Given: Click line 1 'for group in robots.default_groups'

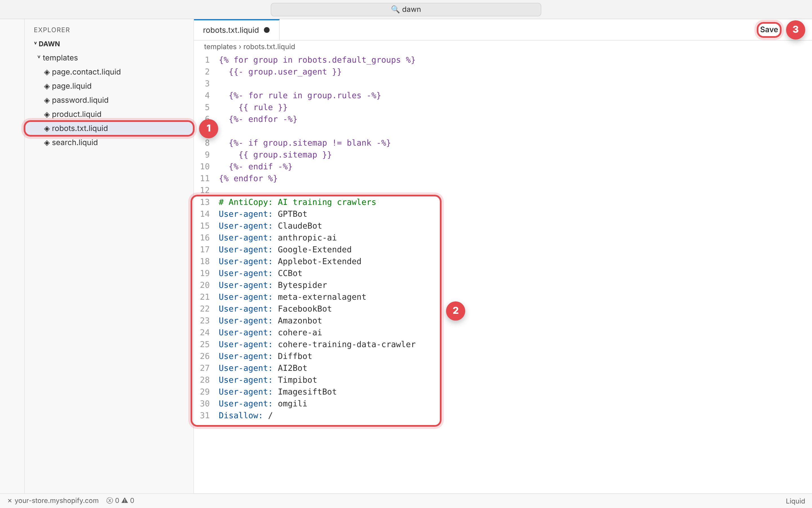Looking at the screenshot, I should [x=317, y=60].
